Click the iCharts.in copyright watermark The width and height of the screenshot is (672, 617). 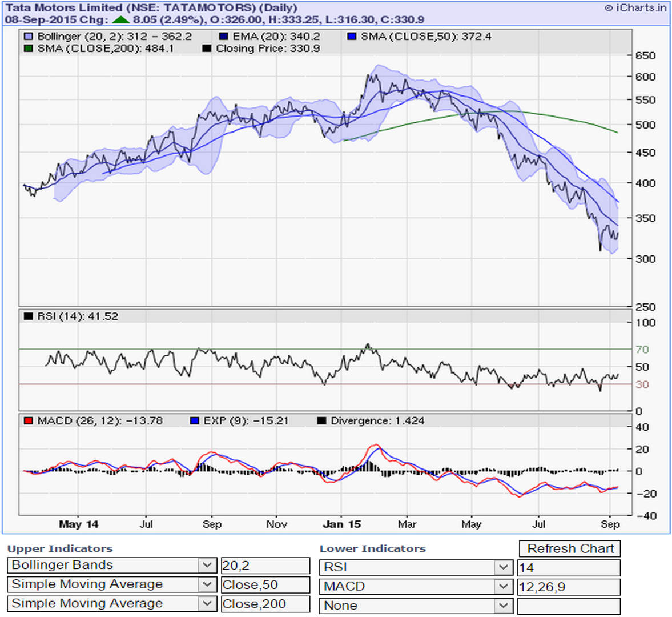635,8
